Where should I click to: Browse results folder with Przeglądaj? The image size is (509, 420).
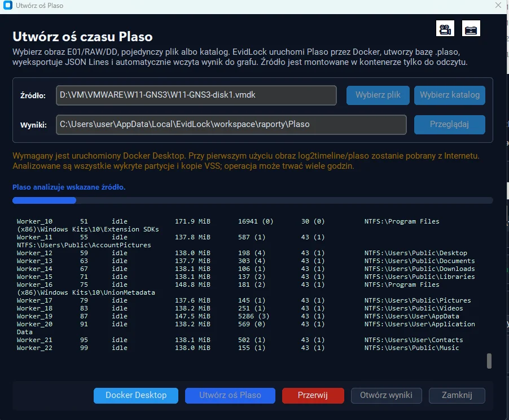tap(450, 124)
